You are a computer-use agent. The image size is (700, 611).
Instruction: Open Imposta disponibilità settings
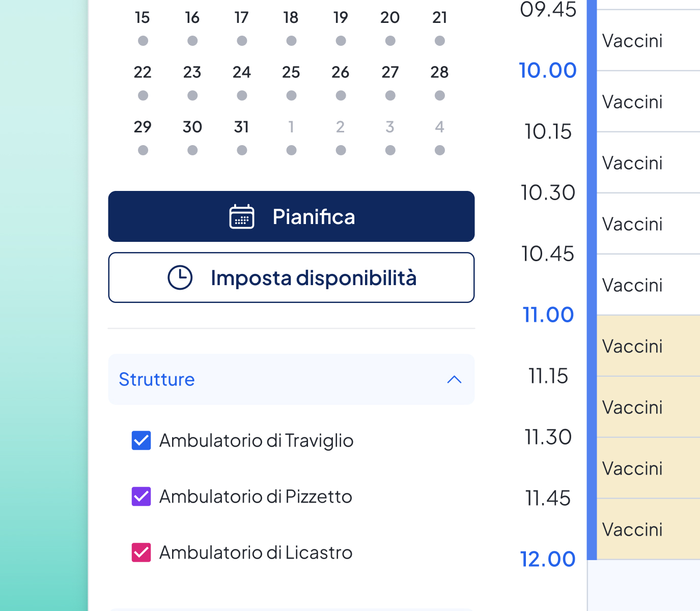click(x=313, y=278)
